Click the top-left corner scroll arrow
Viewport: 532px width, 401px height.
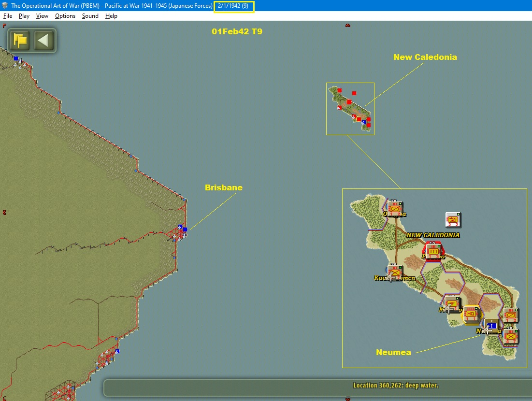(x=4, y=26)
